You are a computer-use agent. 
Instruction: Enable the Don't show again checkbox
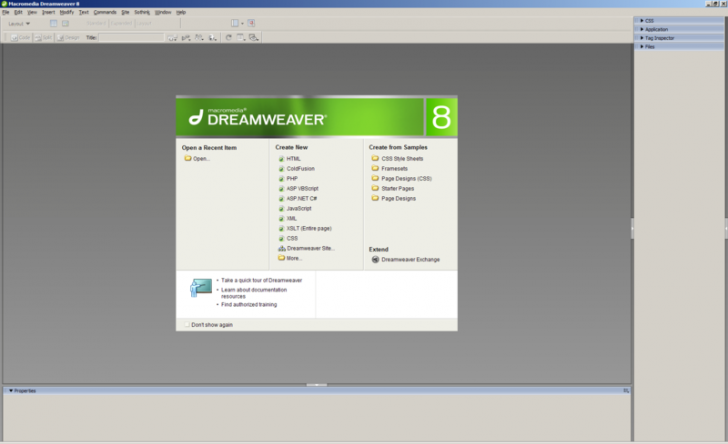point(186,325)
